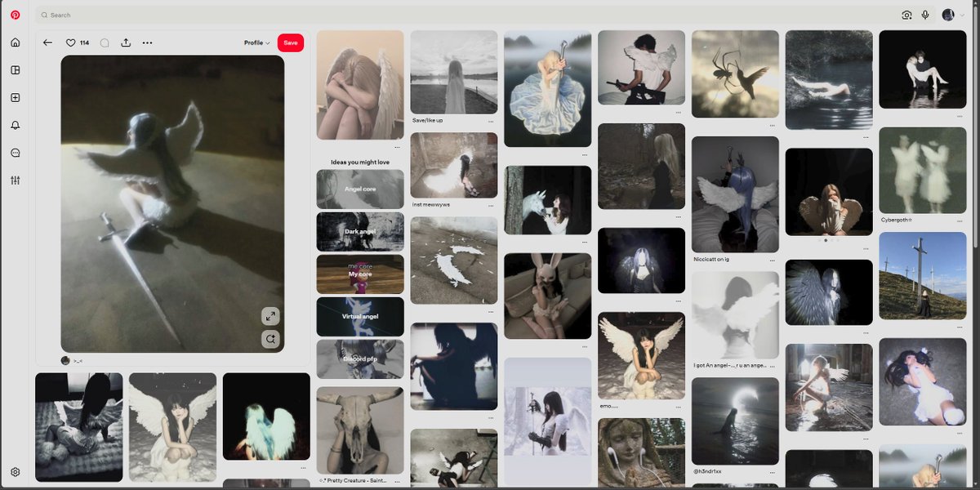This screenshot has width=980, height=490.
Task: Open the pin captioned Save/like up
Action: tap(454, 72)
